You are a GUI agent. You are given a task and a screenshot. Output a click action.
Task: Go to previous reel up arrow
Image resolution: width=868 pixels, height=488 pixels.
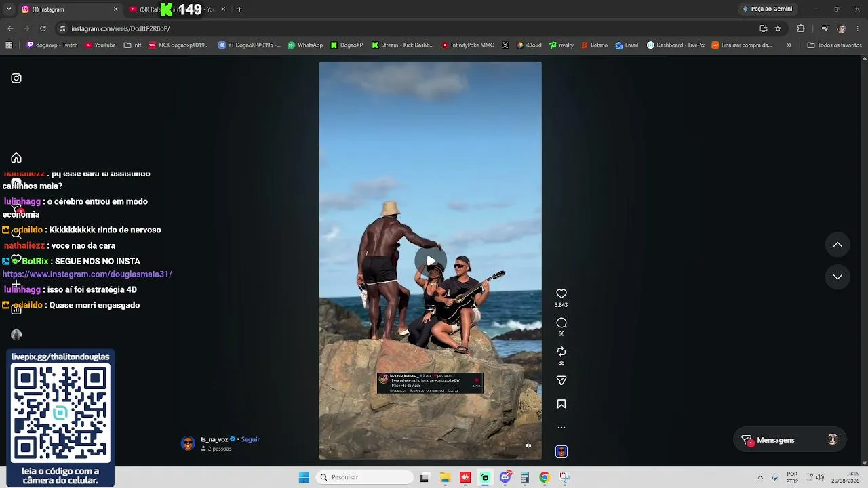point(837,245)
